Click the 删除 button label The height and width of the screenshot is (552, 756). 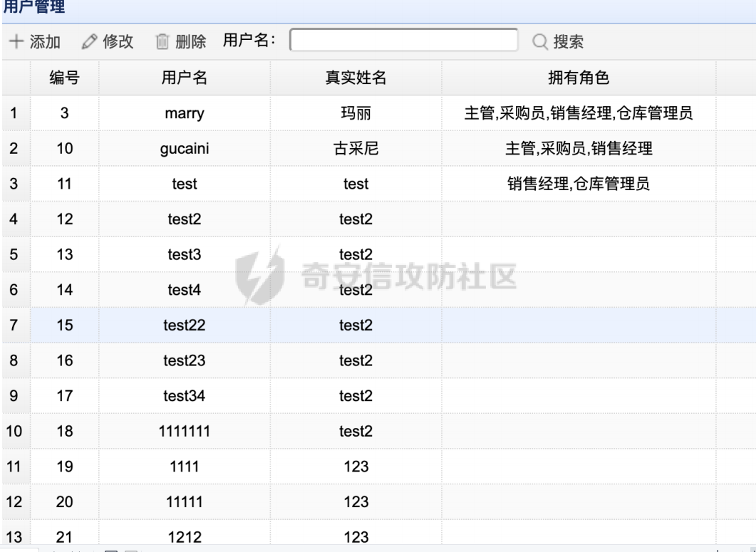pyautogui.click(x=190, y=41)
